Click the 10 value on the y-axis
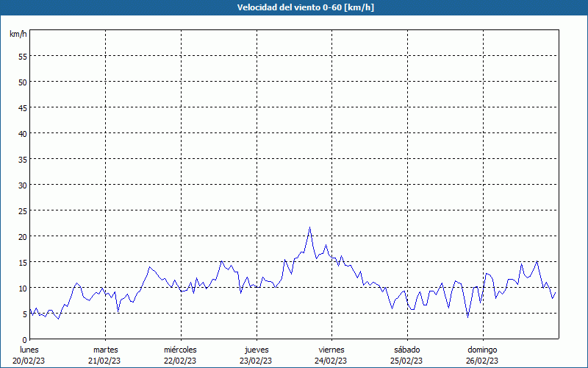The height and width of the screenshot is (368, 588). tap(23, 289)
